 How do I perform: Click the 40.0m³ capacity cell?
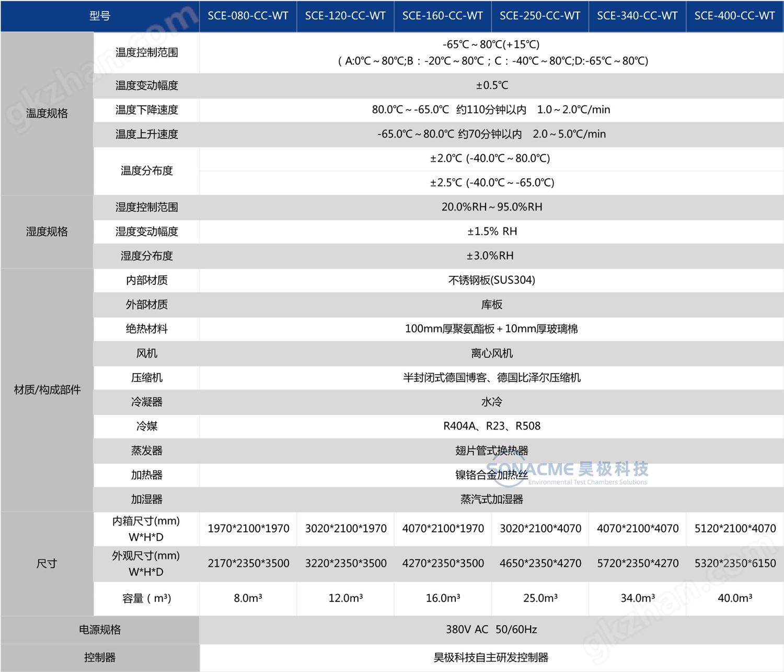[x=734, y=598]
